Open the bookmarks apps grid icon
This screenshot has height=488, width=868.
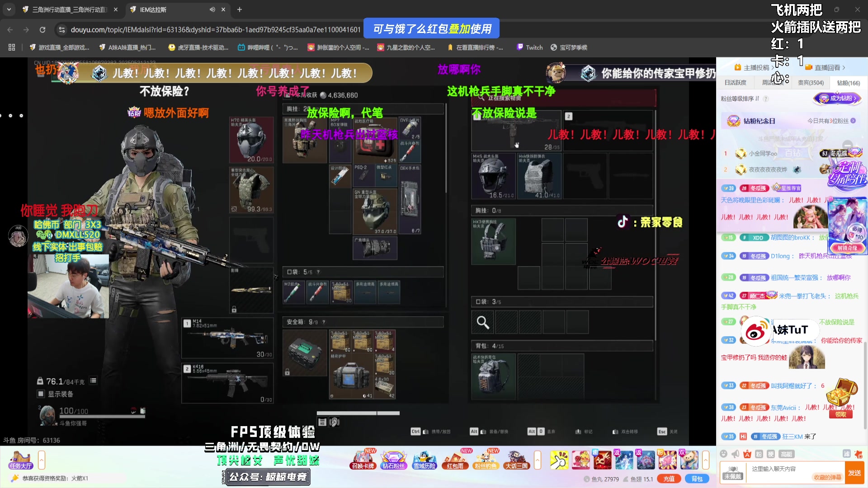12,47
